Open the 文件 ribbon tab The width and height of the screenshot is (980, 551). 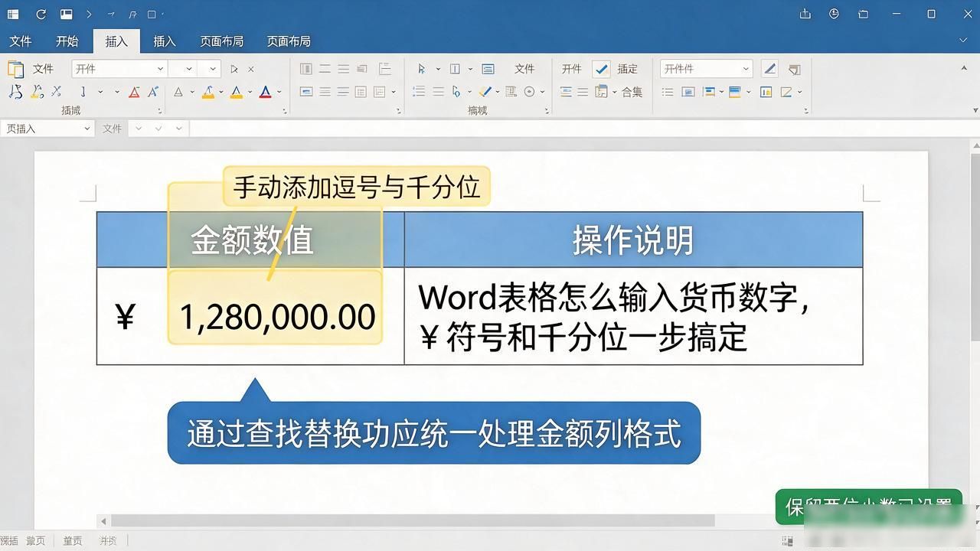pyautogui.click(x=21, y=41)
